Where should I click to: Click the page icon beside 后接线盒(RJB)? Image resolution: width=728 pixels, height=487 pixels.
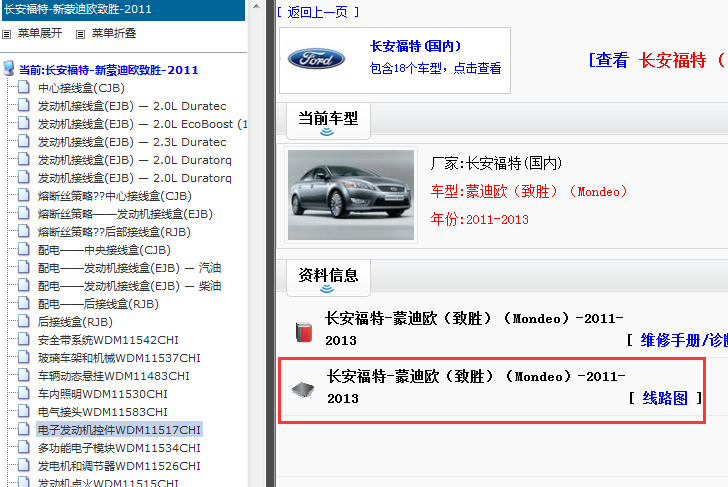tap(24, 321)
